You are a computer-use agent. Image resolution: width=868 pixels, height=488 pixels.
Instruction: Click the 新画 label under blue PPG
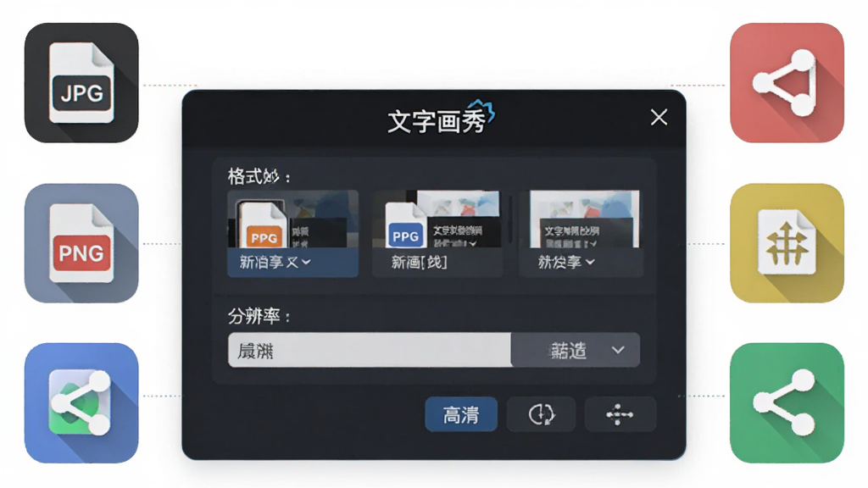click(419, 262)
